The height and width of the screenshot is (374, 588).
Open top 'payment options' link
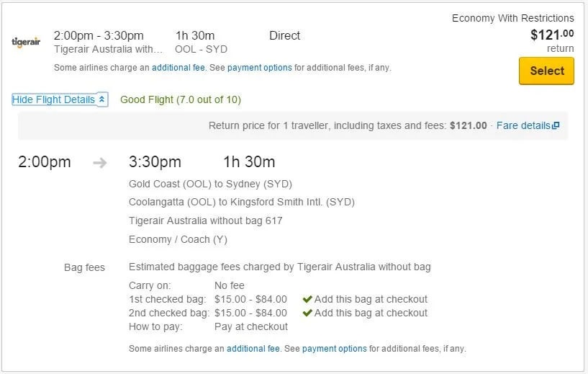click(x=260, y=68)
